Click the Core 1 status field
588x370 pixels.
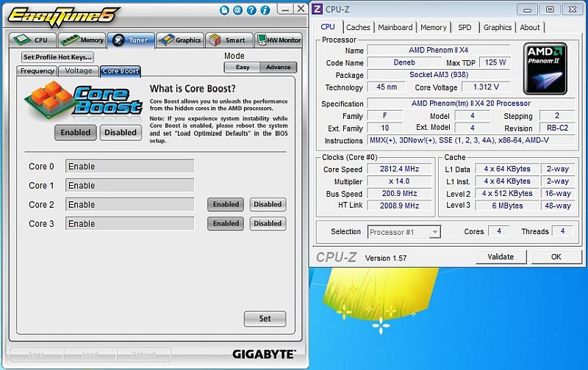tap(130, 186)
